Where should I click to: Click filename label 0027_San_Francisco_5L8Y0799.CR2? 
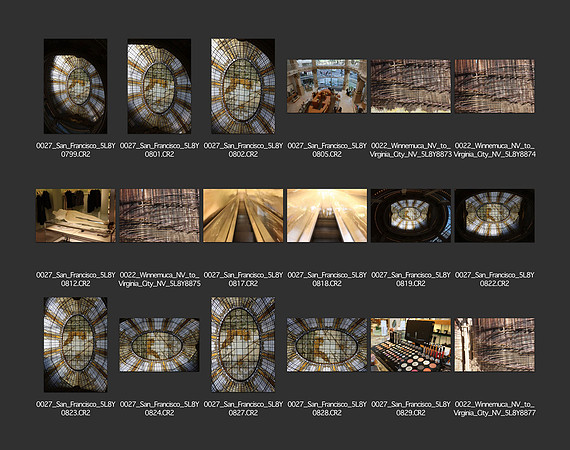click(x=76, y=150)
